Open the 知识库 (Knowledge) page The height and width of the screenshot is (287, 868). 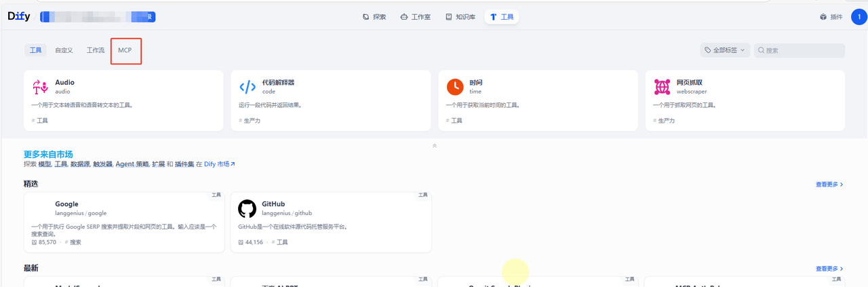pyautogui.click(x=460, y=17)
